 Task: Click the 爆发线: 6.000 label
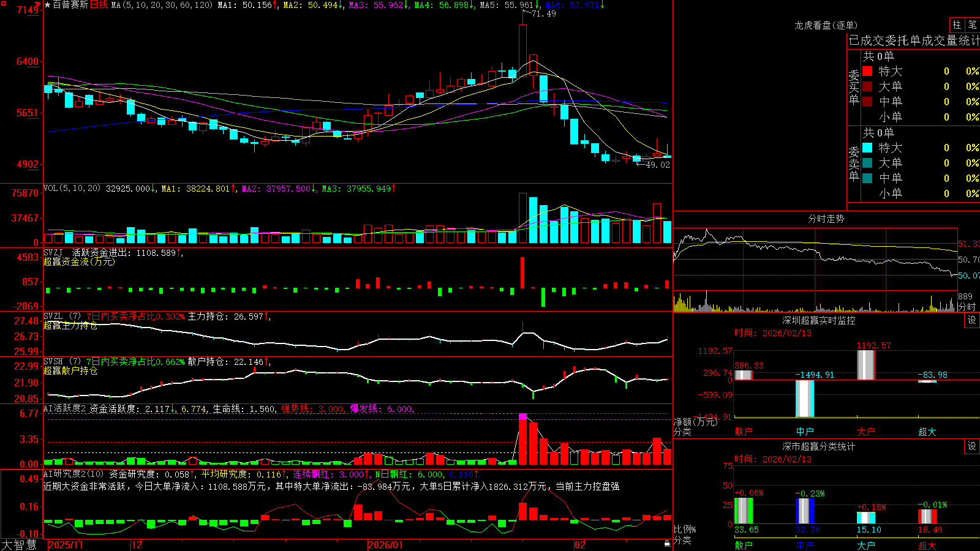click(x=382, y=408)
